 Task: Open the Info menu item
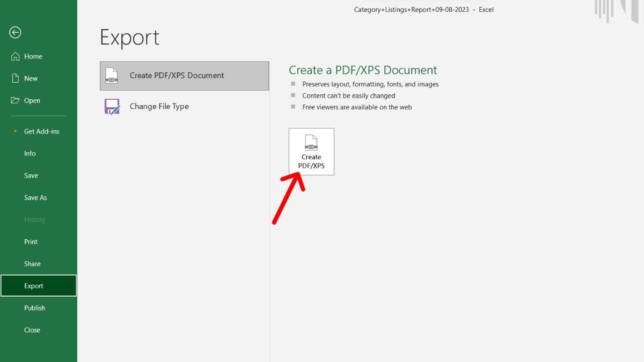point(30,153)
